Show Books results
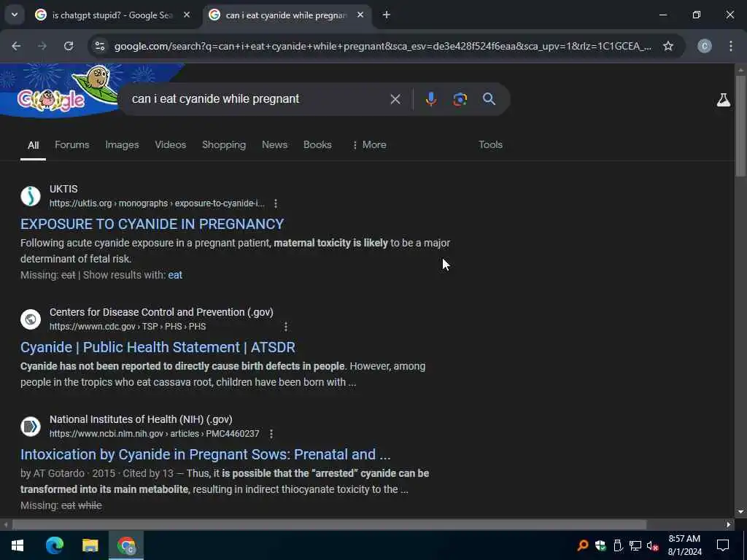Image resolution: width=747 pixels, height=560 pixels. point(317,145)
